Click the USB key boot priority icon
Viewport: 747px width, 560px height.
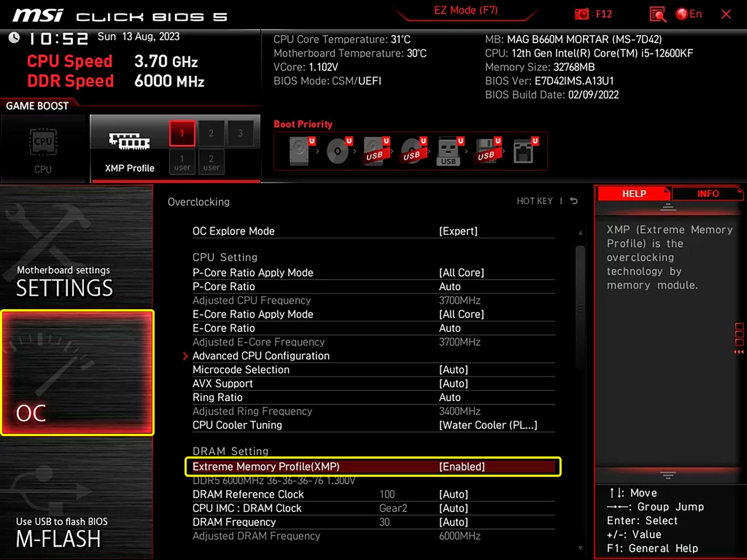(450, 151)
